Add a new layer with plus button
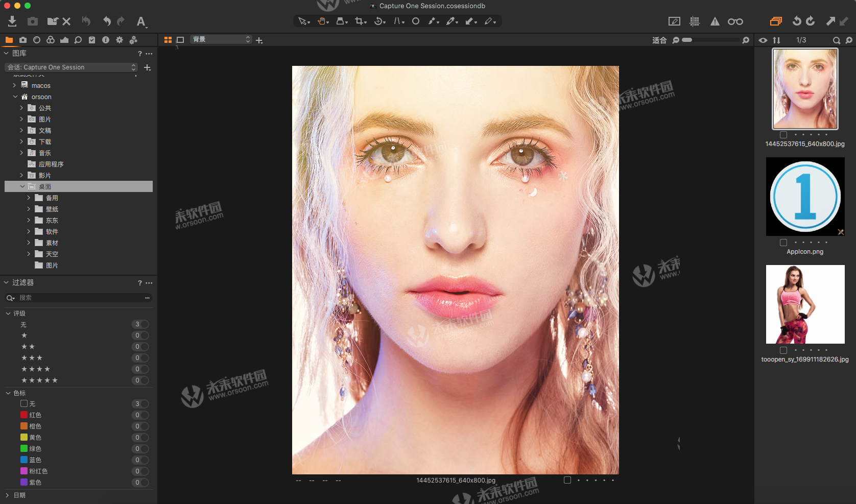 (259, 40)
